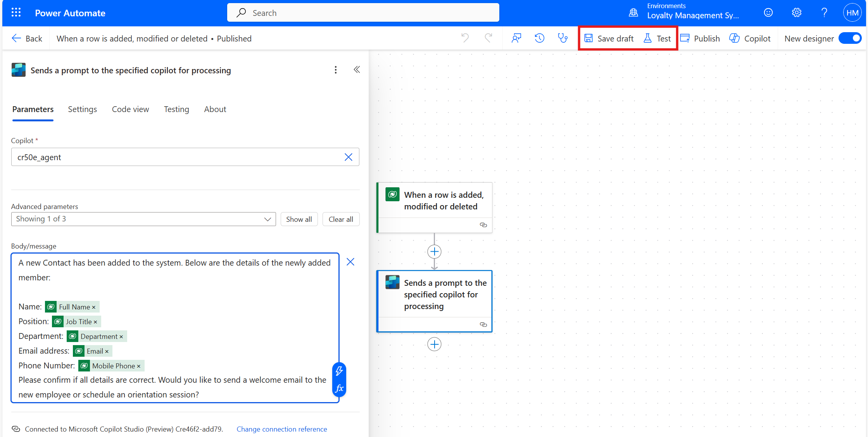Open the flow checker stethoscope icon
The height and width of the screenshot is (437, 868).
click(x=563, y=38)
